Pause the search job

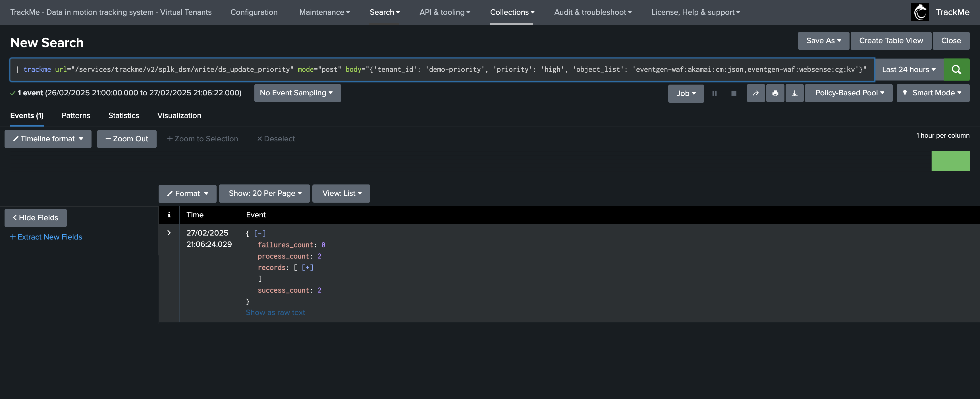(x=715, y=93)
